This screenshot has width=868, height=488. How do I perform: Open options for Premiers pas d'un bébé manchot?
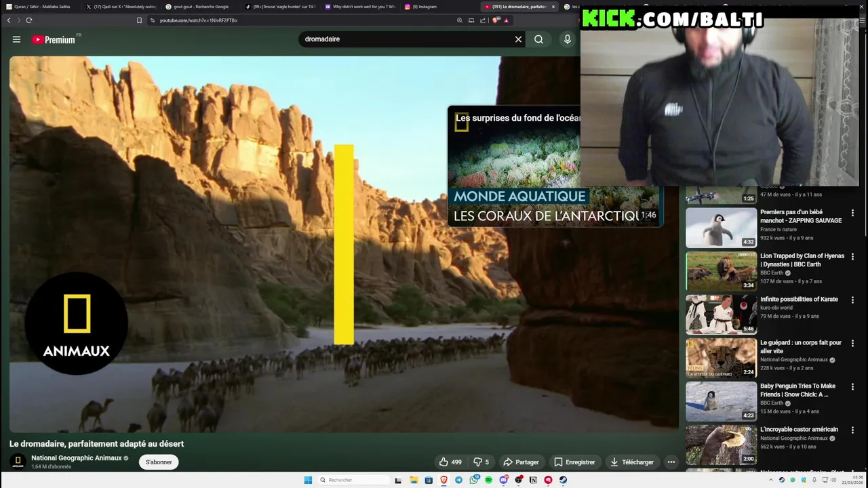pyautogui.click(x=852, y=213)
